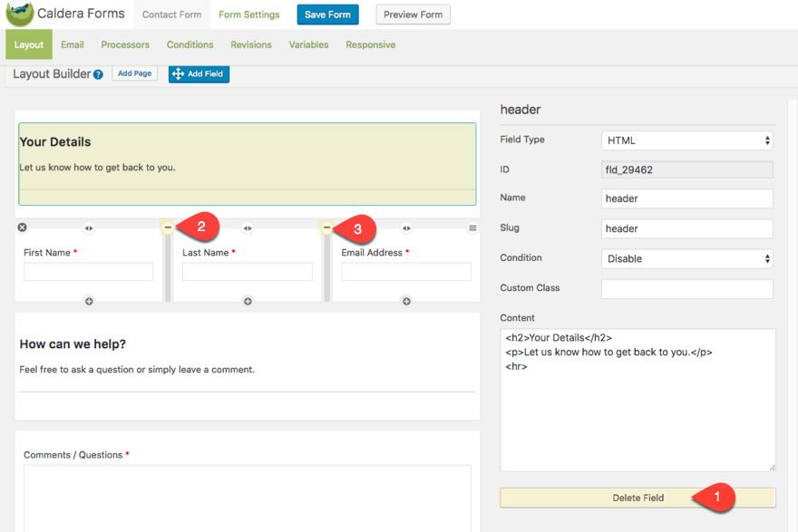Switch to the Email tab
The height and width of the screenshot is (532, 798).
click(x=73, y=44)
